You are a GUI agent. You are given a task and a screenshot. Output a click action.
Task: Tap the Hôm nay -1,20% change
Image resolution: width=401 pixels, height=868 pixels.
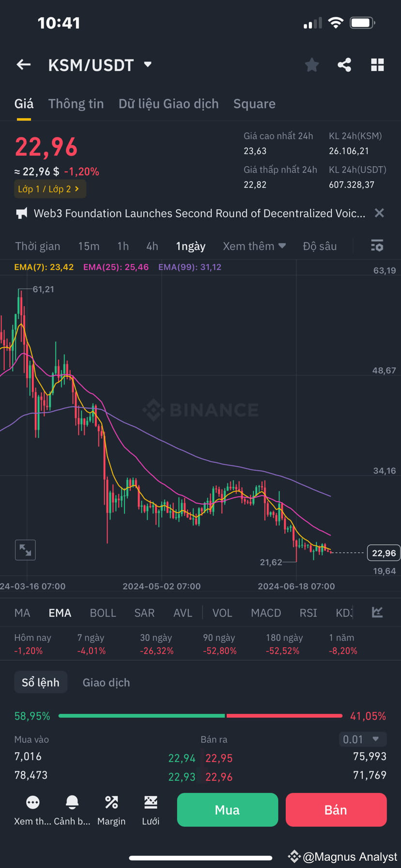pyautogui.click(x=32, y=644)
